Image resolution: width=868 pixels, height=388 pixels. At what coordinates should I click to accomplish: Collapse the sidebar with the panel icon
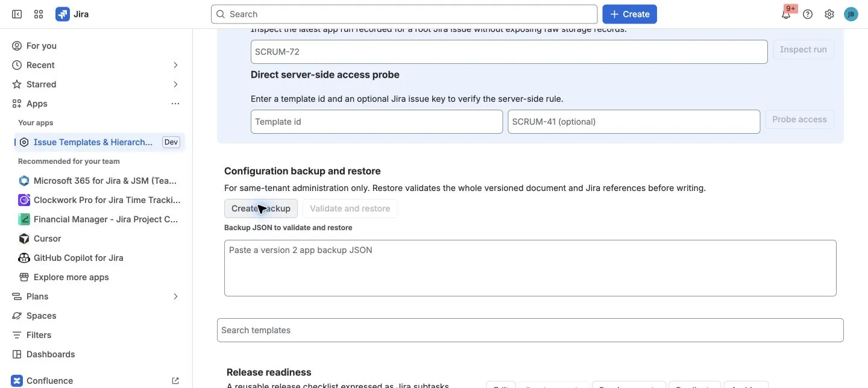click(17, 14)
